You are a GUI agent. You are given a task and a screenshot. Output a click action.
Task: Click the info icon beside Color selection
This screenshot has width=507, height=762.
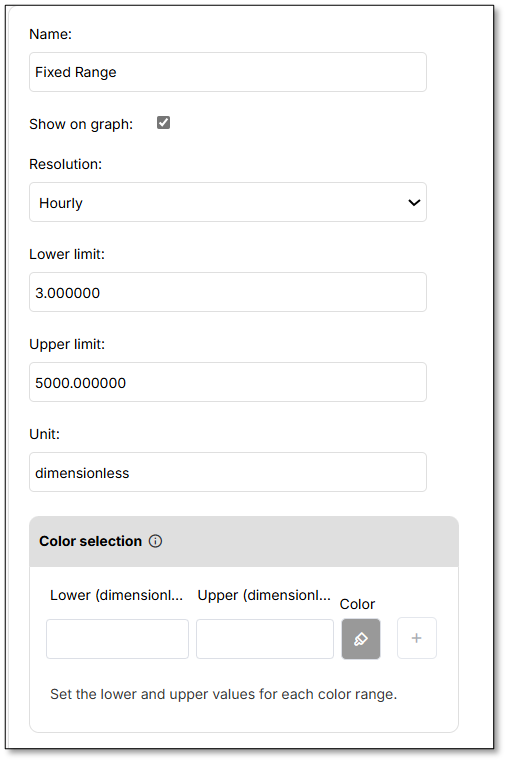click(x=155, y=541)
